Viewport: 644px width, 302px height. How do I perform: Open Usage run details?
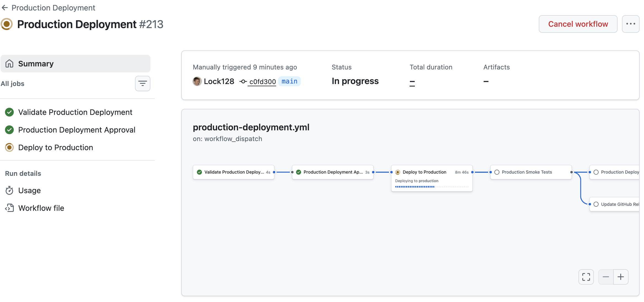coord(29,190)
